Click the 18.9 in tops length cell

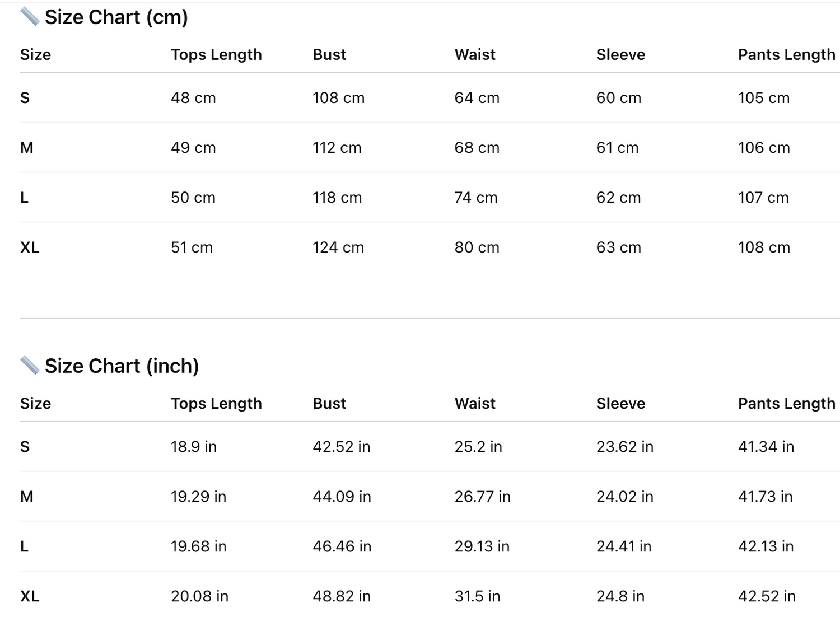pyautogui.click(x=194, y=447)
